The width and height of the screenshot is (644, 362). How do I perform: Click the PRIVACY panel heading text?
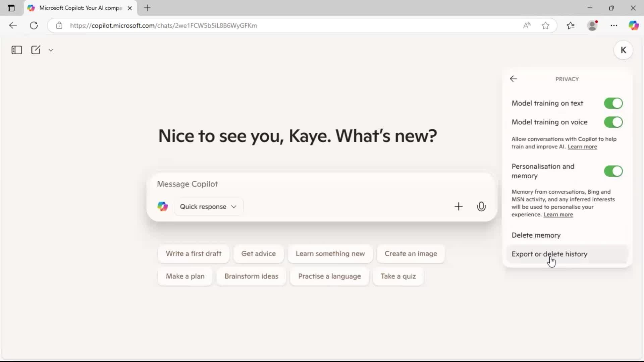567,79
